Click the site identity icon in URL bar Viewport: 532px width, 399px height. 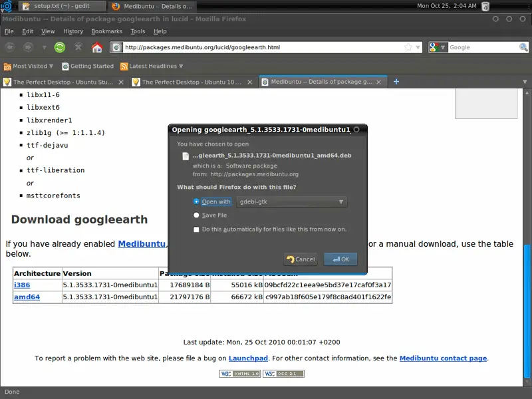tap(116, 47)
